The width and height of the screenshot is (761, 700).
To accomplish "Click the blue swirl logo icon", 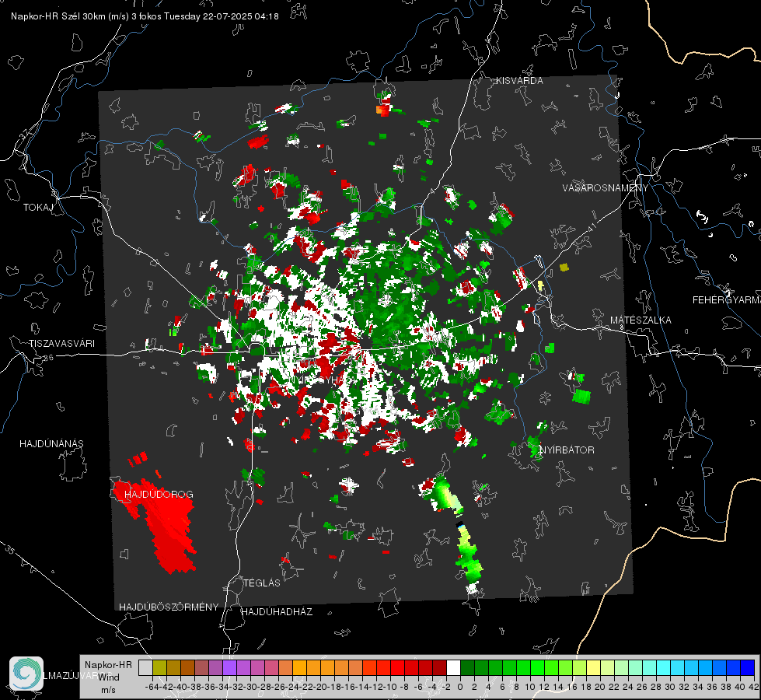I will 26,674.
